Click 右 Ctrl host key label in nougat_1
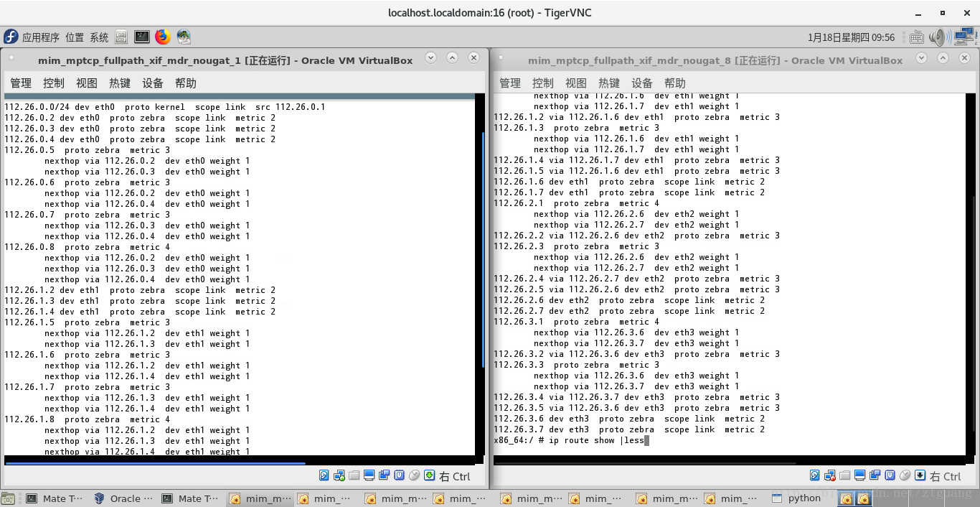This screenshot has height=507, width=980. point(454,476)
